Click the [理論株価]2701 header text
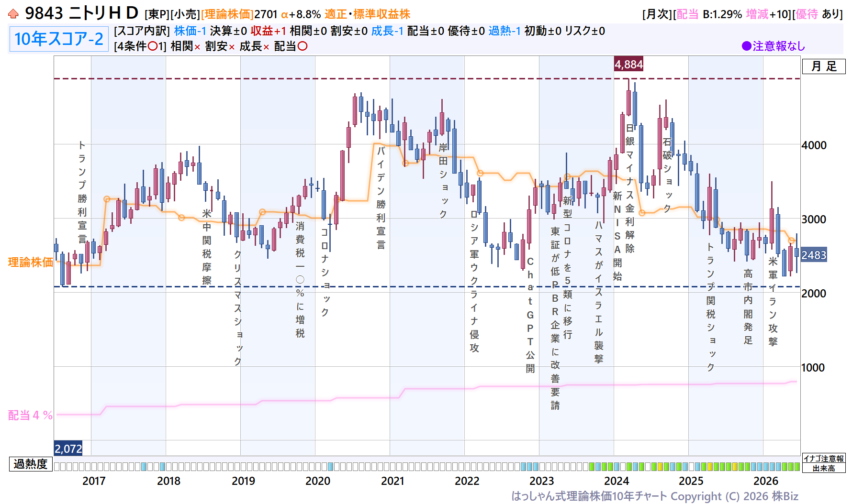Viewport: 852px width, 504px height. click(x=239, y=14)
